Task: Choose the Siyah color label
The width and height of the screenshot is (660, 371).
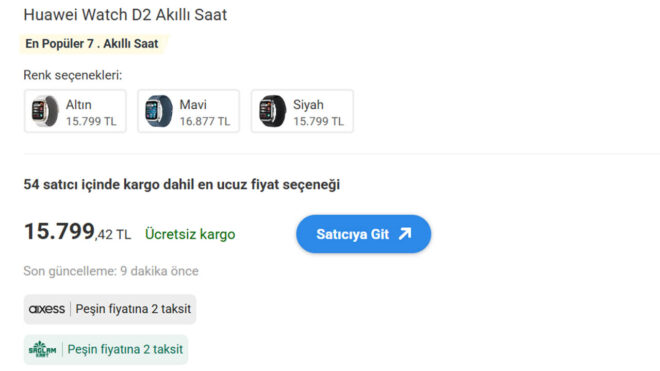Action: (308, 104)
